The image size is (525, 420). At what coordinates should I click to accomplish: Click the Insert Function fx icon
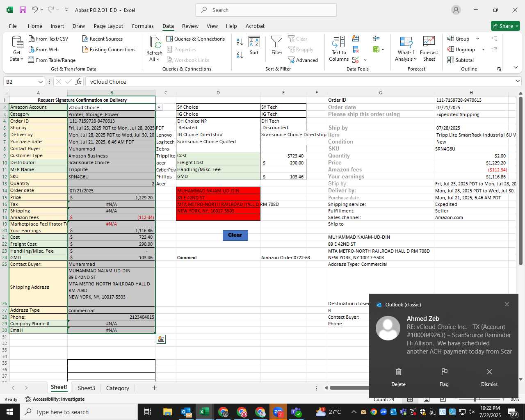pyautogui.click(x=79, y=82)
